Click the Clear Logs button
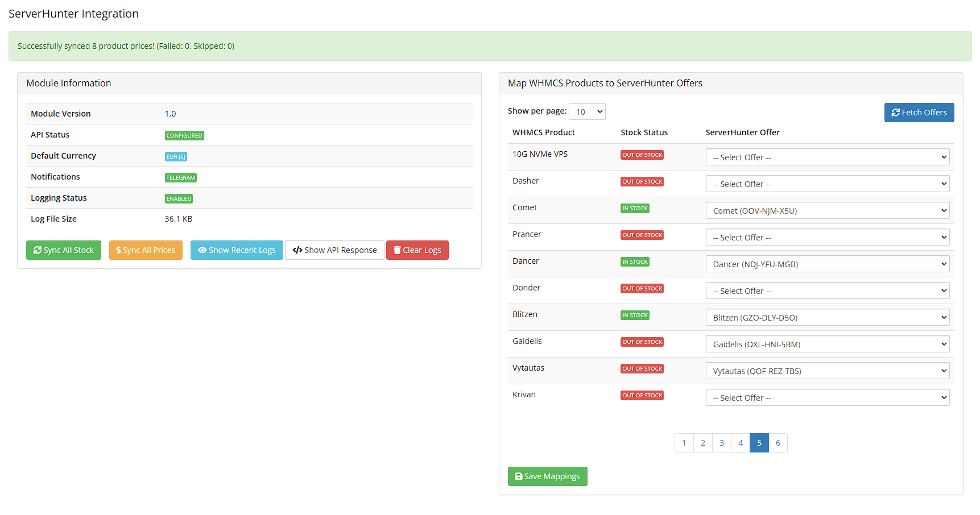 coord(417,250)
